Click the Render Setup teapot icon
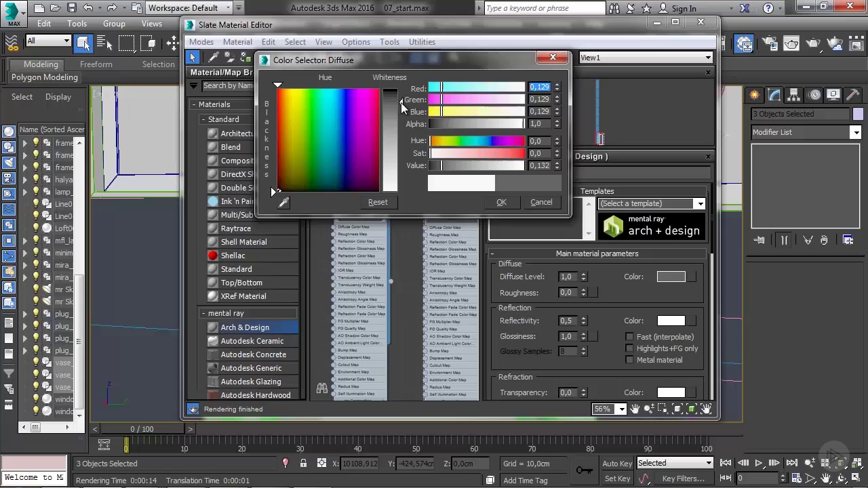 769,45
